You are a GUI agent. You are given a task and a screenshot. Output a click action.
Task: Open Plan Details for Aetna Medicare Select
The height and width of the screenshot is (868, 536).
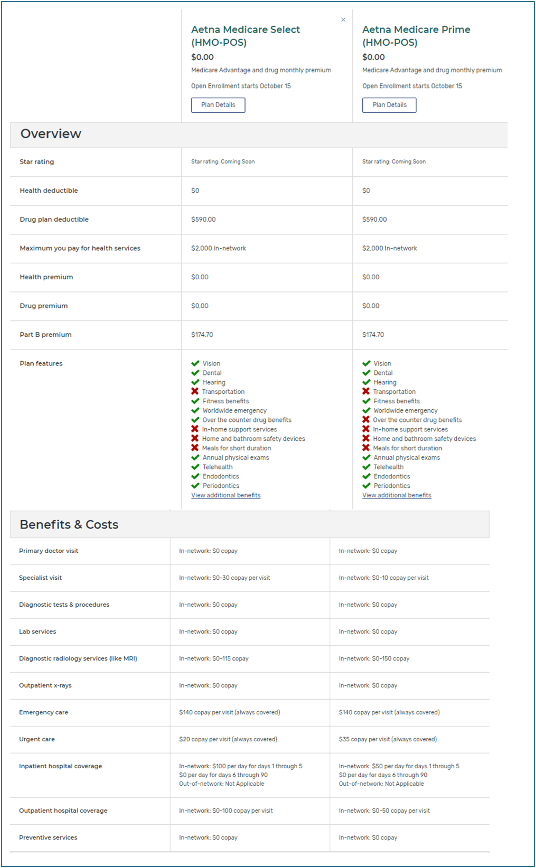pyautogui.click(x=218, y=105)
